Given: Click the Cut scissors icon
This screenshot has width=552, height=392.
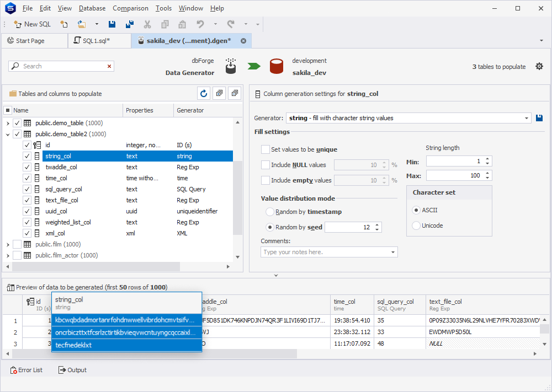Looking at the screenshot, I should (x=147, y=24).
